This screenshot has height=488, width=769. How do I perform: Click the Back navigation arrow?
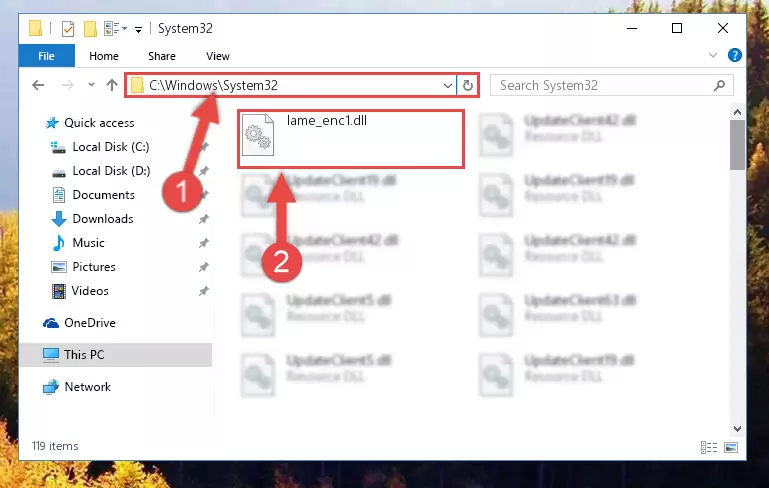coord(38,85)
